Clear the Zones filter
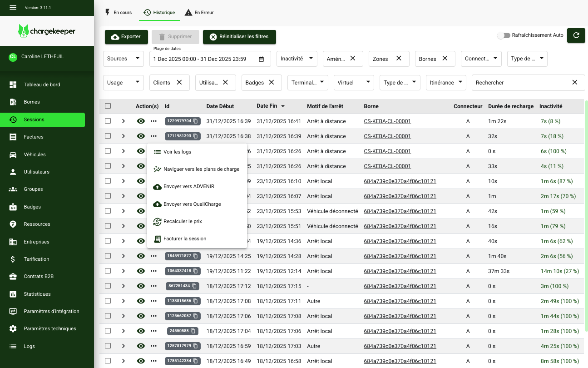 [399, 59]
